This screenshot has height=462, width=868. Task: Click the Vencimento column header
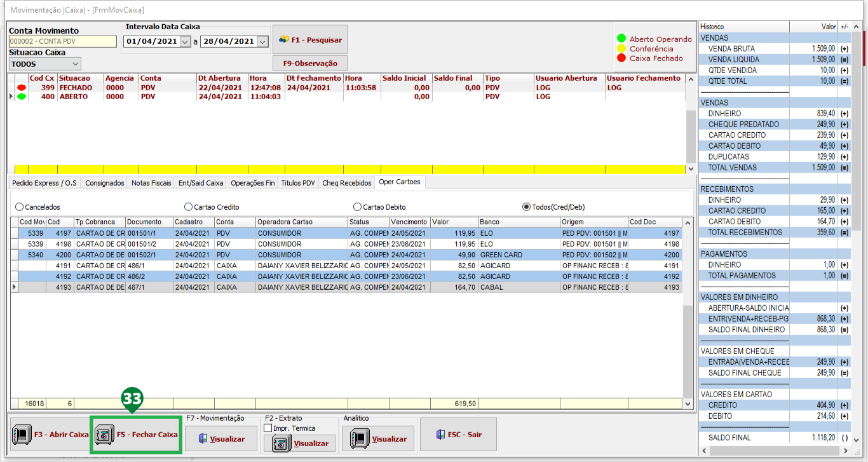click(x=409, y=222)
